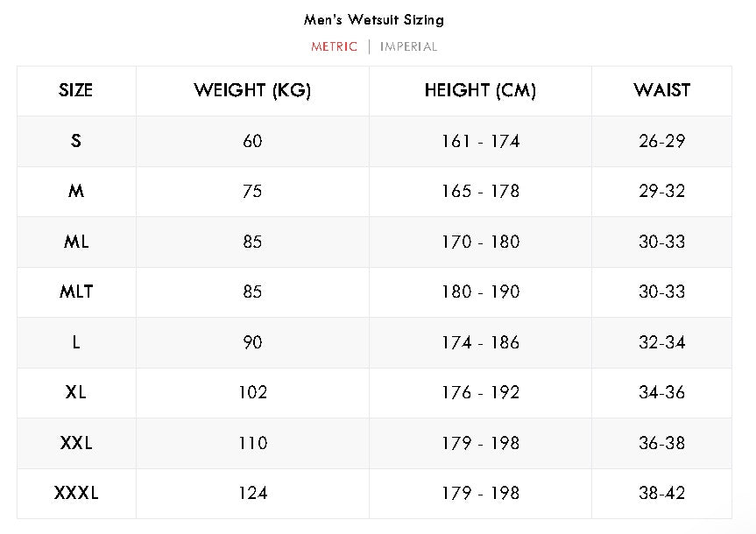The image size is (756, 534).
Task: Click the SIZE column header
Action: [x=76, y=90]
